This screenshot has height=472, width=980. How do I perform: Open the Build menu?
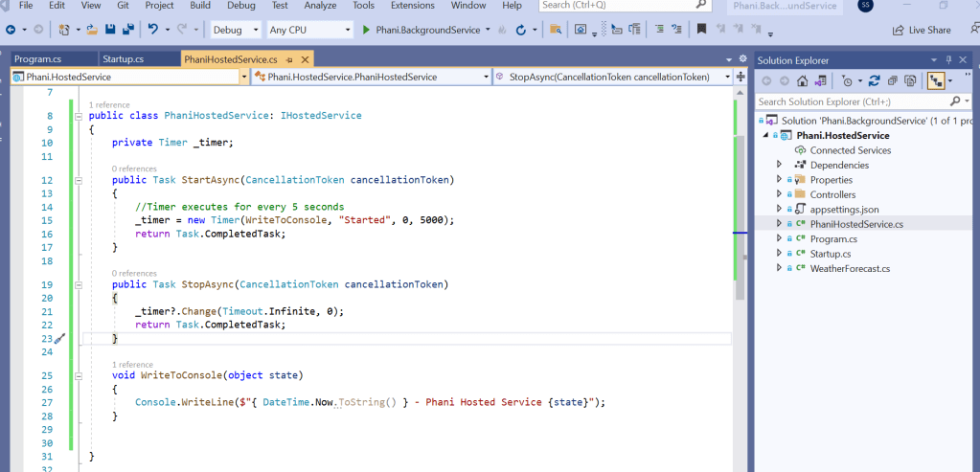tap(199, 6)
